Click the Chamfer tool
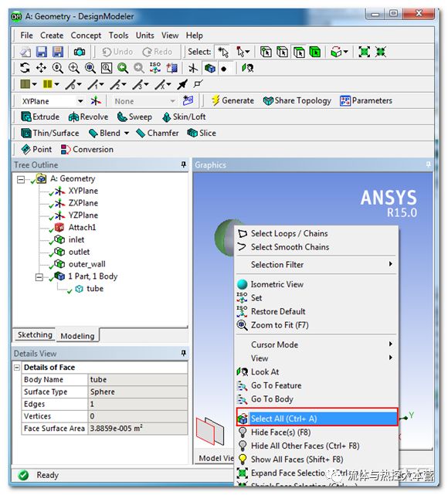The image size is (448, 495). pyautogui.click(x=158, y=134)
